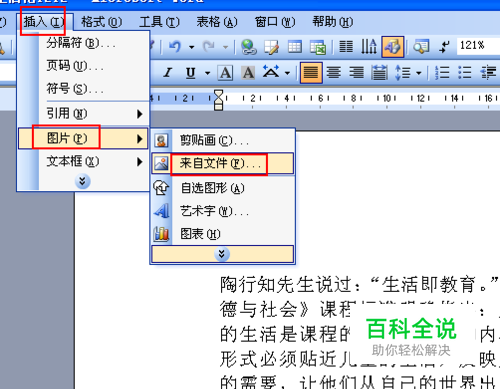Click the Character Scaling icon

click(x=271, y=72)
